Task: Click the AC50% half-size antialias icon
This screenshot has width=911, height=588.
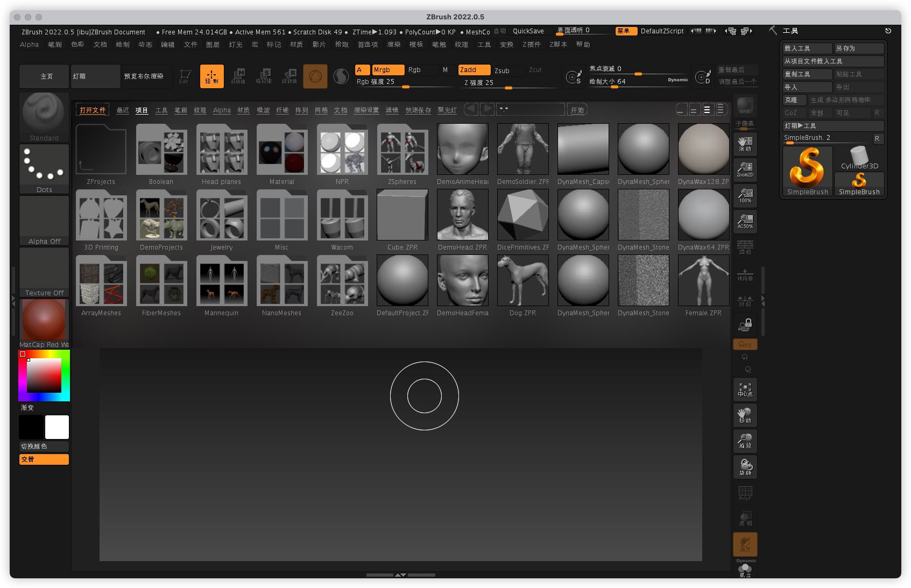Action: pyautogui.click(x=745, y=221)
